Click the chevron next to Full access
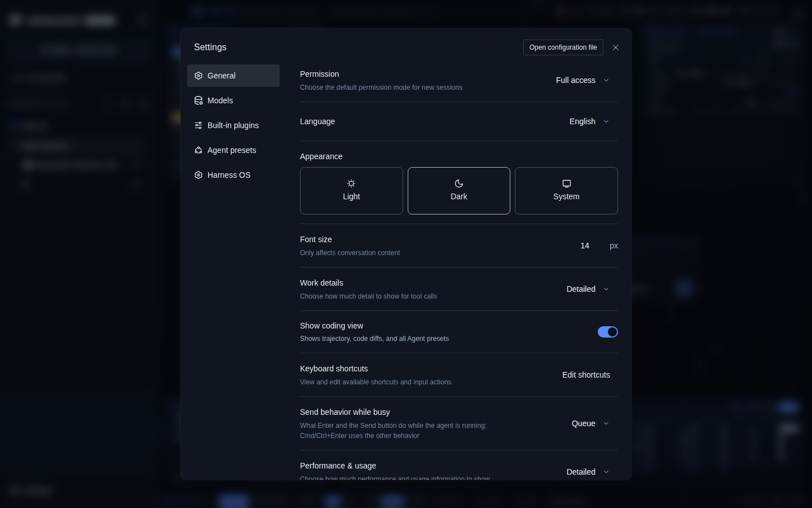 pos(606,80)
